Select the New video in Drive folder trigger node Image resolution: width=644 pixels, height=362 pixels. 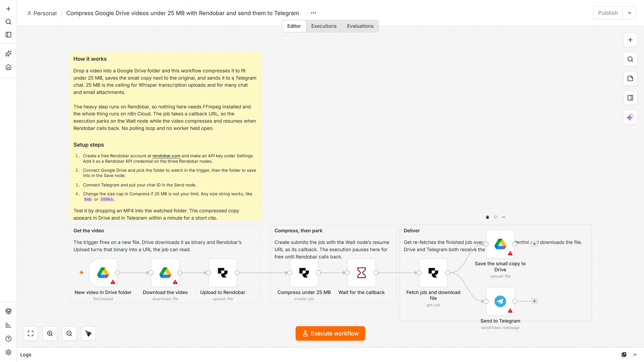point(103,273)
